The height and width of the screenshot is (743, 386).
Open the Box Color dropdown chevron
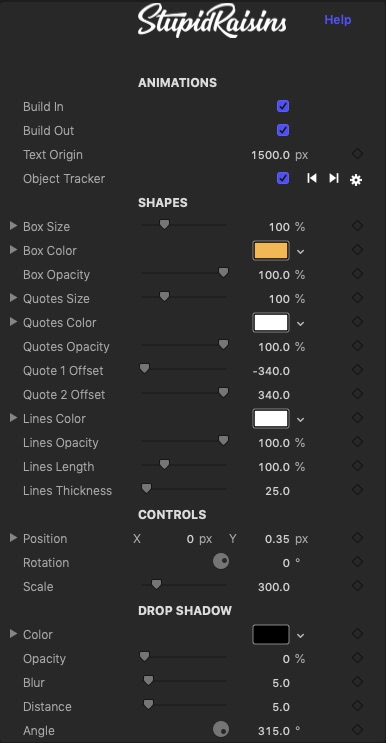(x=300, y=252)
